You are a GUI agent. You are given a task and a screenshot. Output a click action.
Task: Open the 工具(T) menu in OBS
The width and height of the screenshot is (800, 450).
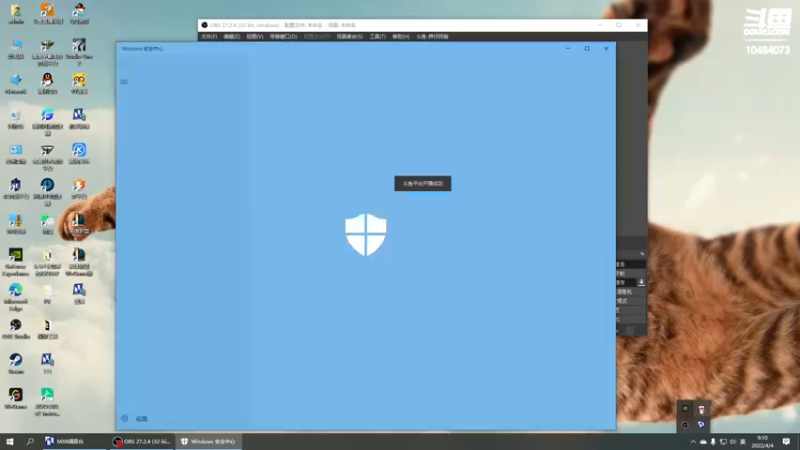point(378,37)
